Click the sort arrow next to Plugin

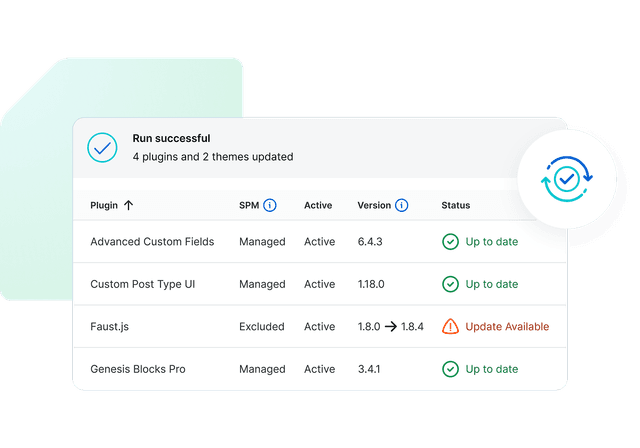coord(129,205)
